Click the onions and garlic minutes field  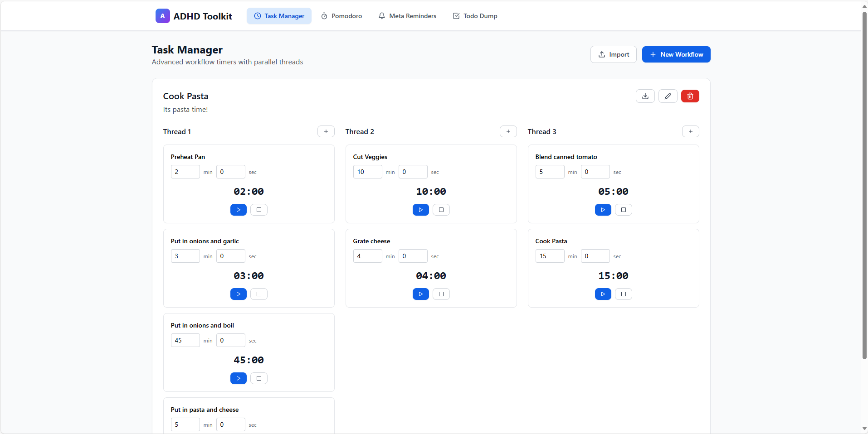pyautogui.click(x=185, y=256)
